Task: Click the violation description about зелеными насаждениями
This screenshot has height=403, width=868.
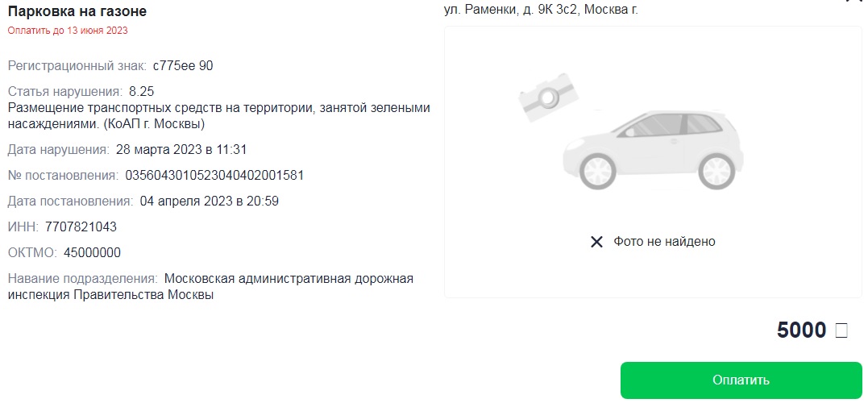Action: click(x=218, y=115)
